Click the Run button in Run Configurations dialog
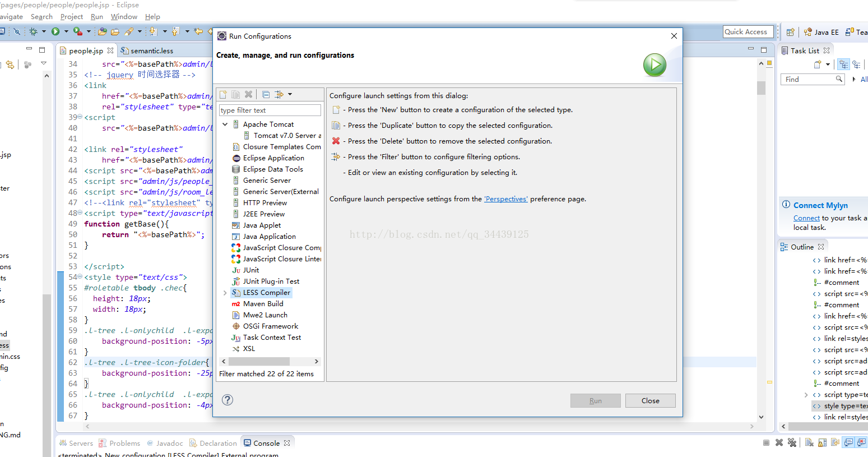 click(596, 400)
